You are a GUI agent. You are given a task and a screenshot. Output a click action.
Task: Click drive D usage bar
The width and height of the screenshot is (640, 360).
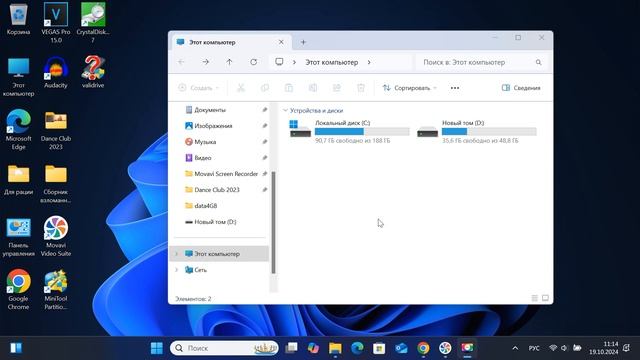[x=489, y=131]
